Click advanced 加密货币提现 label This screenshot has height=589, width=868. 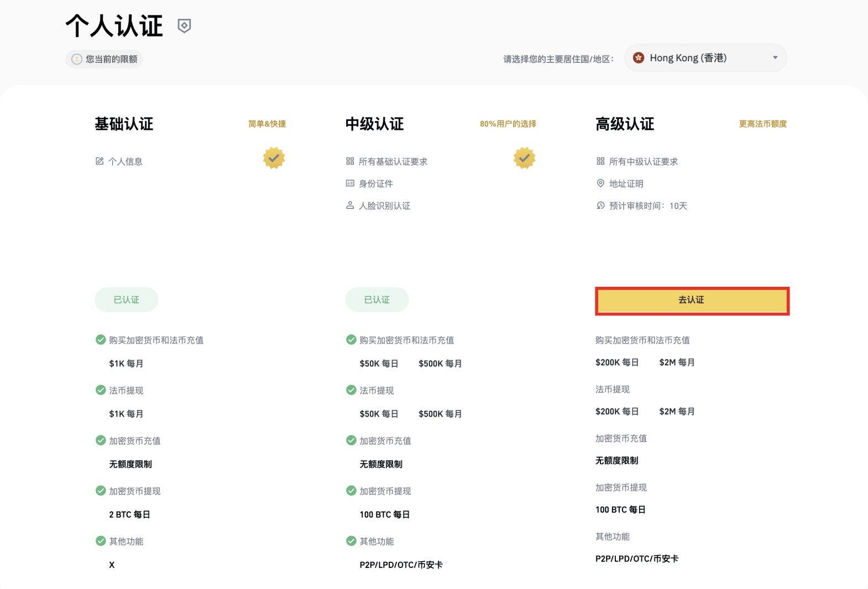click(x=621, y=487)
